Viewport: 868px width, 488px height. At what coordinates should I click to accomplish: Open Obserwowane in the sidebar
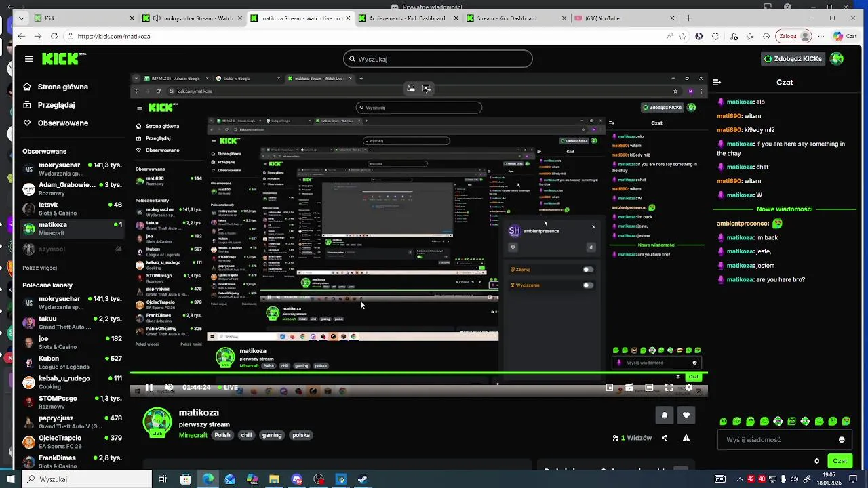[56, 123]
